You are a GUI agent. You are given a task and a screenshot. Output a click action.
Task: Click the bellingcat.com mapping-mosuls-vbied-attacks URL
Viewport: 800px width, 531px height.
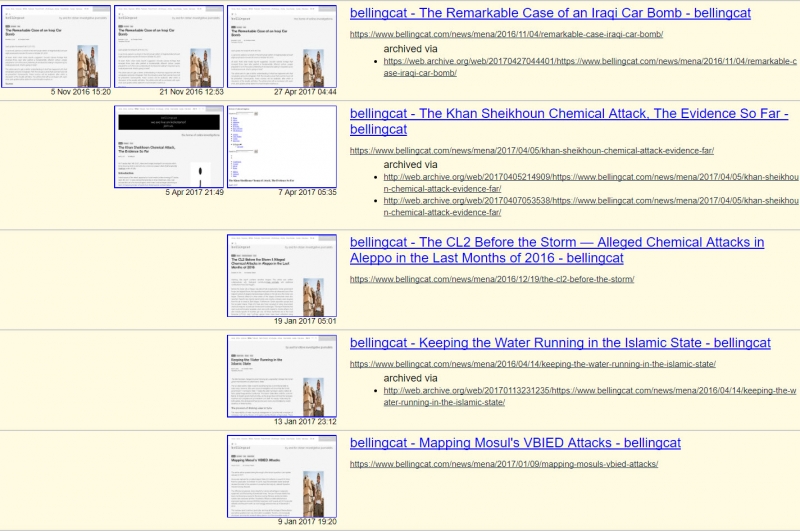point(503,464)
